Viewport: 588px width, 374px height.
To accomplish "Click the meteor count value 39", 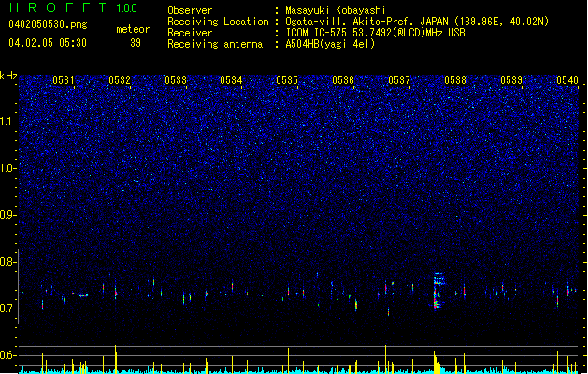I will click(x=136, y=43).
